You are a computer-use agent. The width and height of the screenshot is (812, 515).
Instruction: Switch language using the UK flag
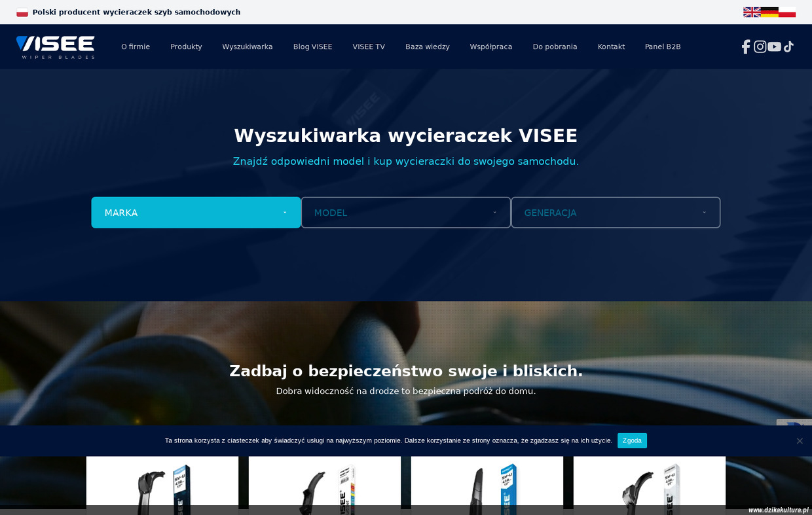pos(752,12)
